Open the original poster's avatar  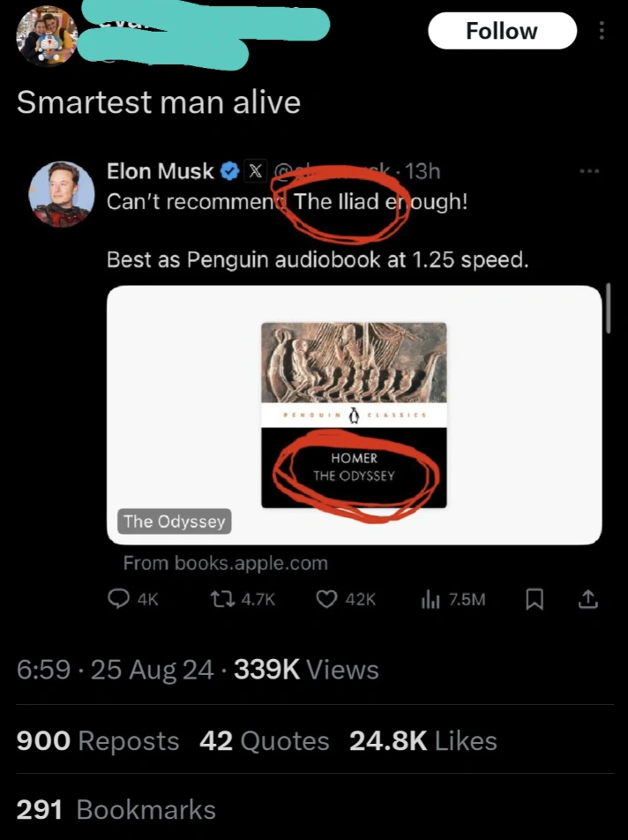[48, 36]
